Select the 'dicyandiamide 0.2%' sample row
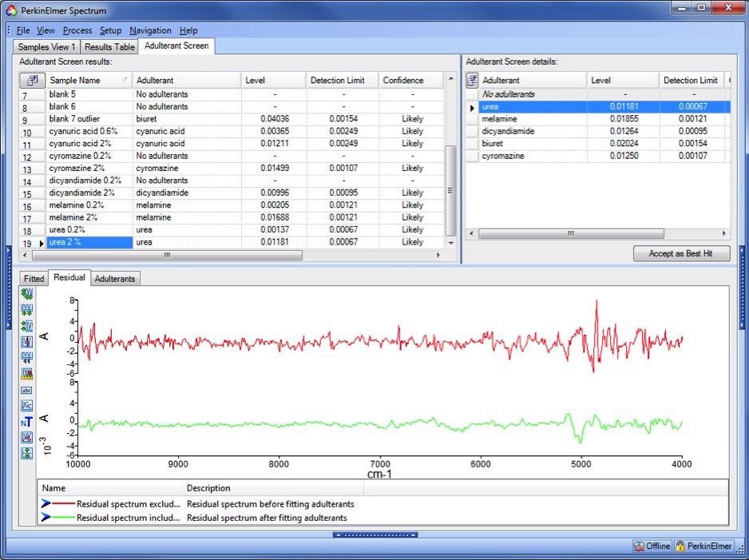 pyautogui.click(x=232, y=181)
